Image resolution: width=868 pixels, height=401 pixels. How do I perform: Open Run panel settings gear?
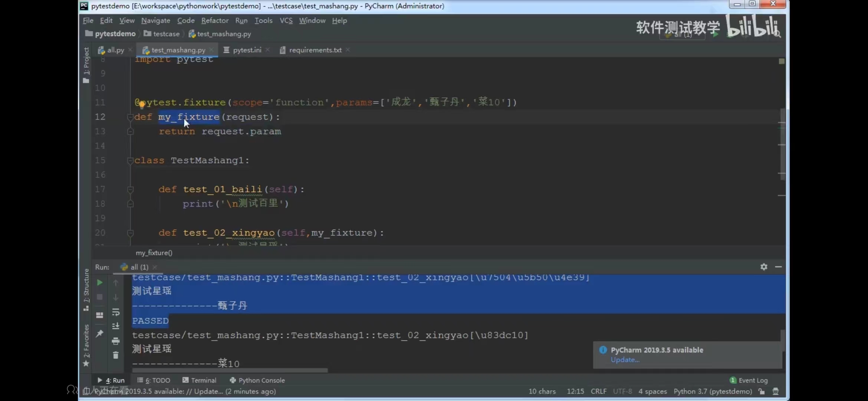[764, 267]
